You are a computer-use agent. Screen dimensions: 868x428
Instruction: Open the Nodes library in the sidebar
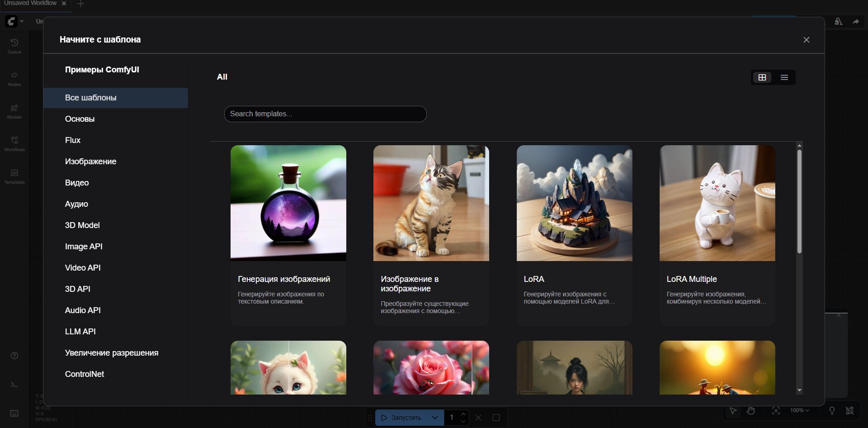[x=14, y=78]
